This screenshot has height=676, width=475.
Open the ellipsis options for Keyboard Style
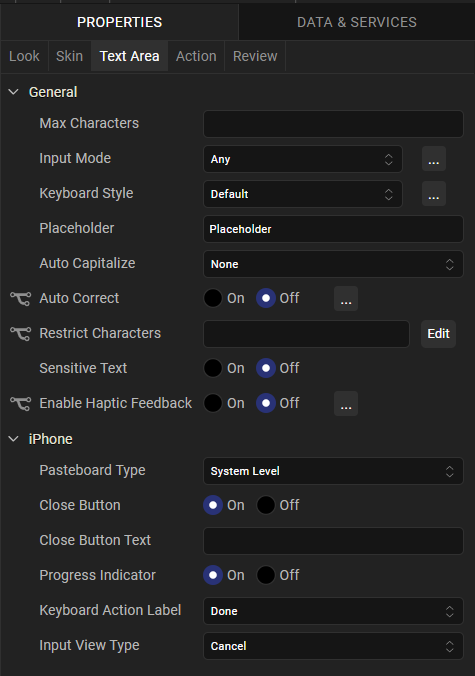coord(434,194)
